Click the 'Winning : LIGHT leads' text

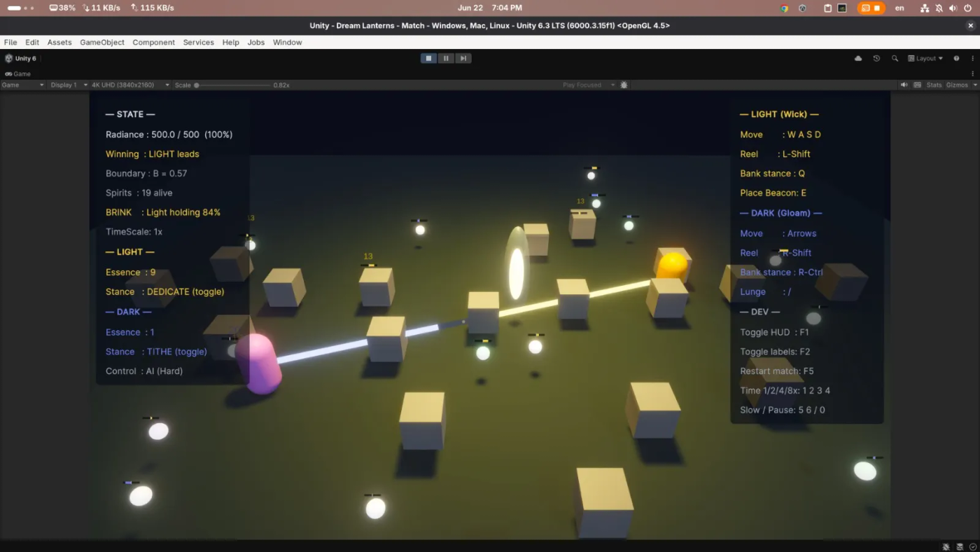pyautogui.click(x=152, y=154)
